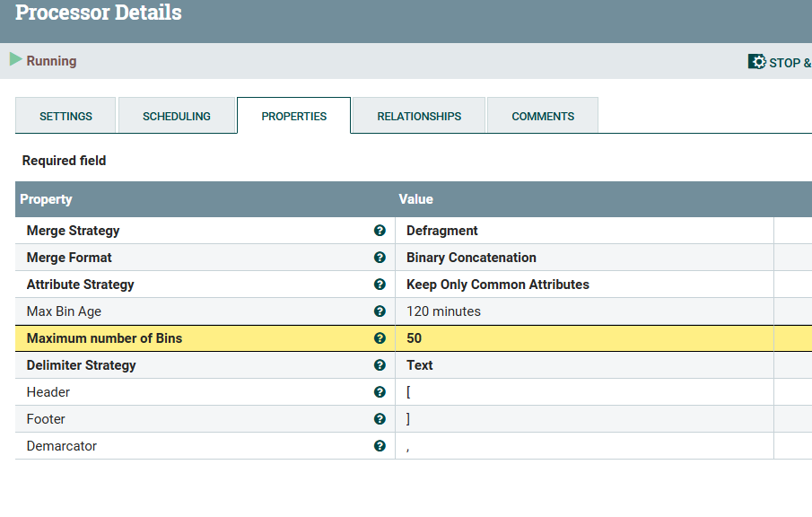Select the Merge Format property name
The image size is (812, 517).
tap(69, 258)
